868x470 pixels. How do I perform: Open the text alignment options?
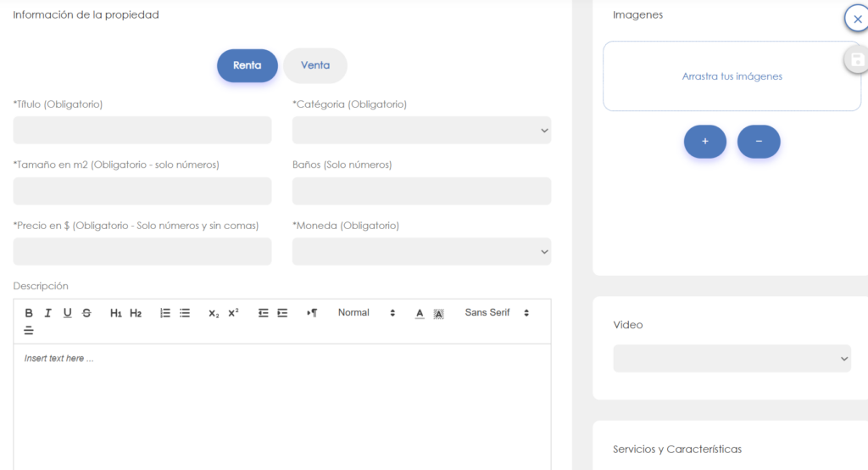[x=29, y=331]
